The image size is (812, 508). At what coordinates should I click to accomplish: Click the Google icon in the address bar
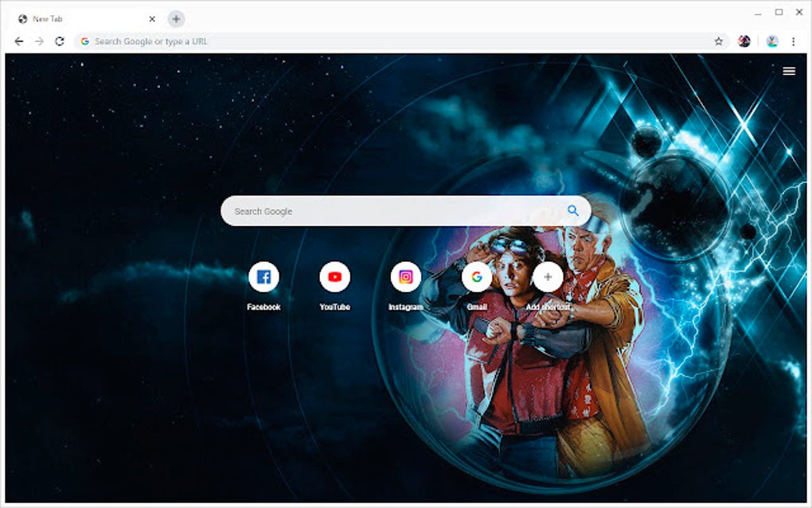(85, 41)
